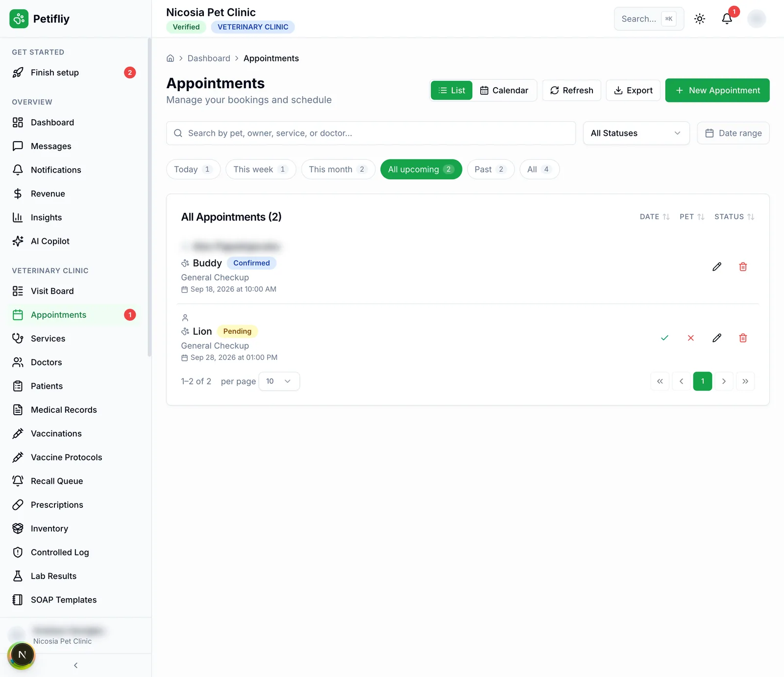Screen dimensions: 784x677
Task: Confirm Lion's appointment with the green checkmark
Action: (x=664, y=338)
